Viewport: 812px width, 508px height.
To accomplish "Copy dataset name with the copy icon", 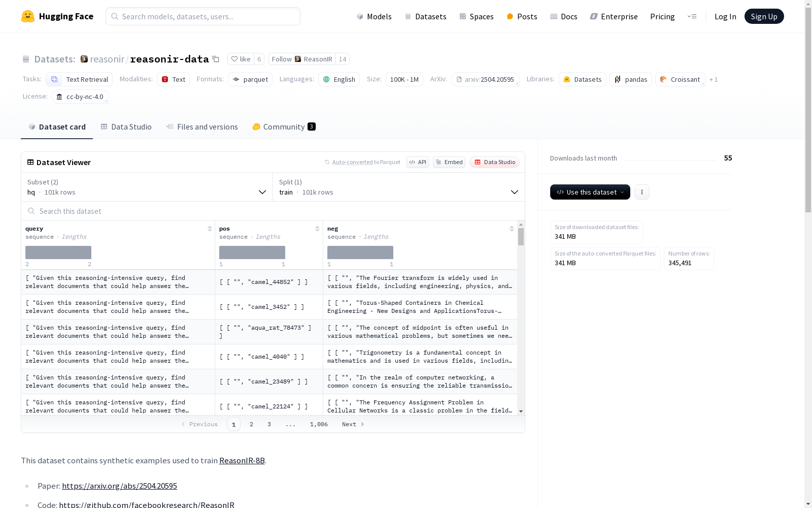I will pyautogui.click(x=216, y=59).
